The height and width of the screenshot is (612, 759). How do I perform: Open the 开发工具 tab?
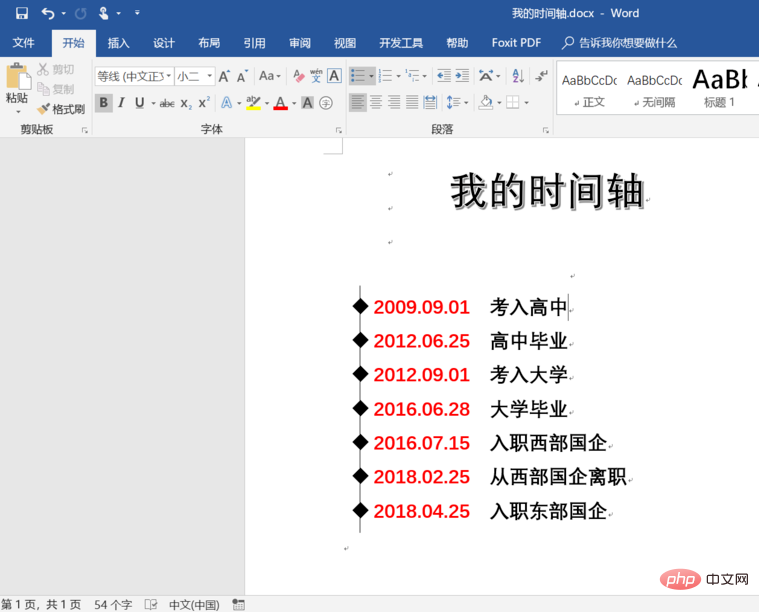(401, 43)
